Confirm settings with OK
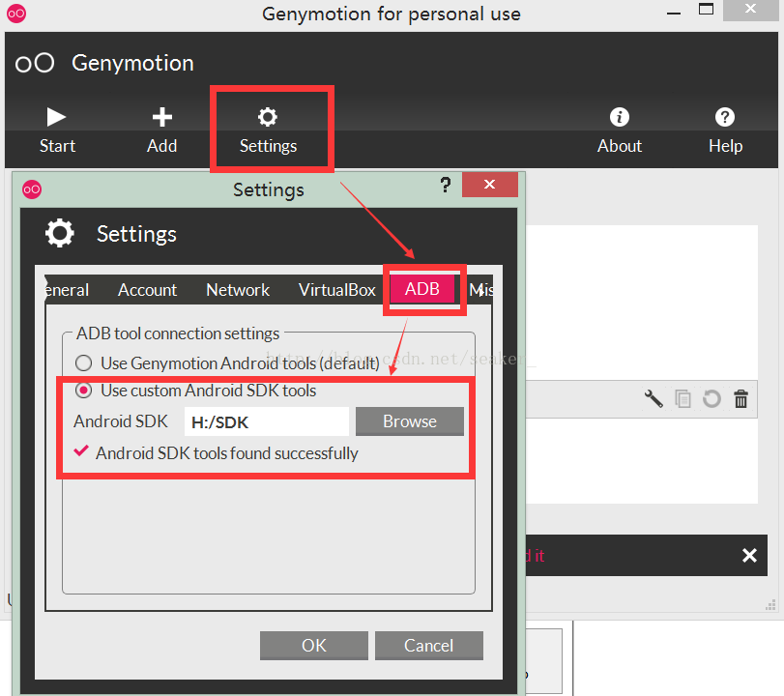Screen dimensions: 784x696 (x=314, y=645)
